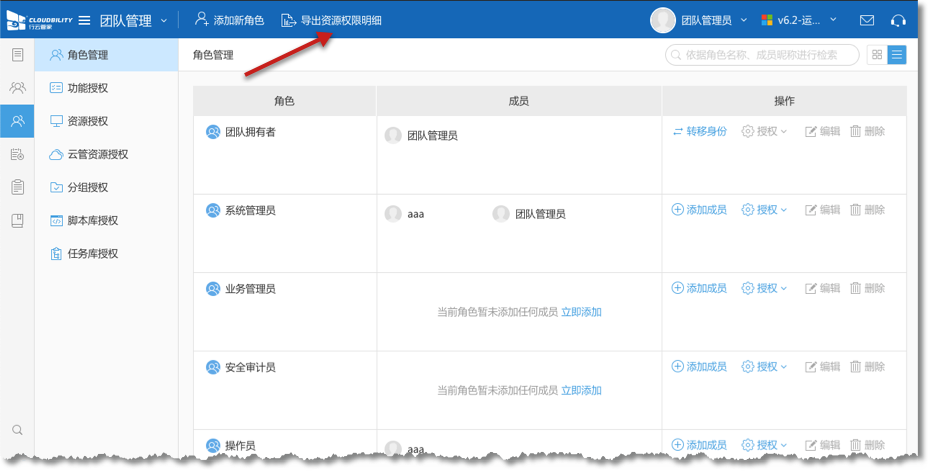Click 导出资源权限明细 in top bar
The image size is (928, 471).
pyautogui.click(x=331, y=20)
